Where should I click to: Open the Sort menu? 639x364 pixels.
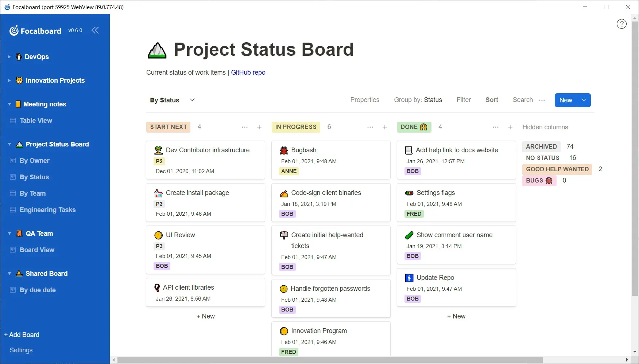tap(491, 100)
